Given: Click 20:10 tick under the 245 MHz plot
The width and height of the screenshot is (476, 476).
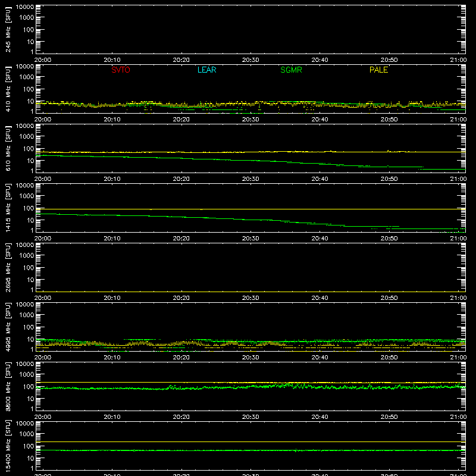Looking at the screenshot, I should click(x=112, y=60).
